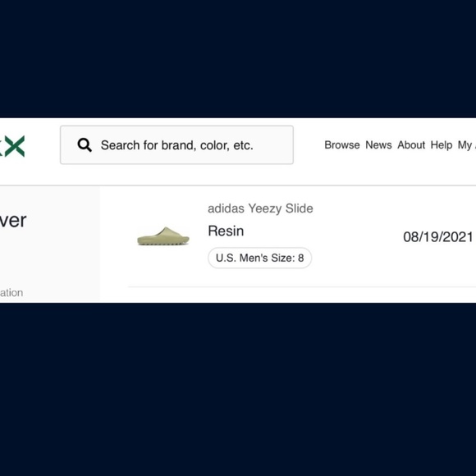Open the My Account menu
This screenshot has height=476, width=476.
coord(467,145)
